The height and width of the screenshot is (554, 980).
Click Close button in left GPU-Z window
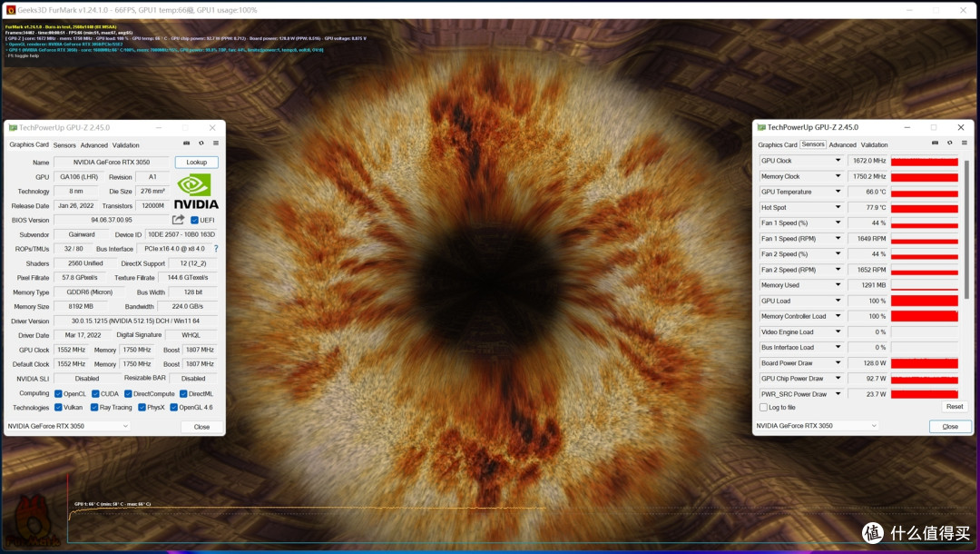(x=201, y=427)
